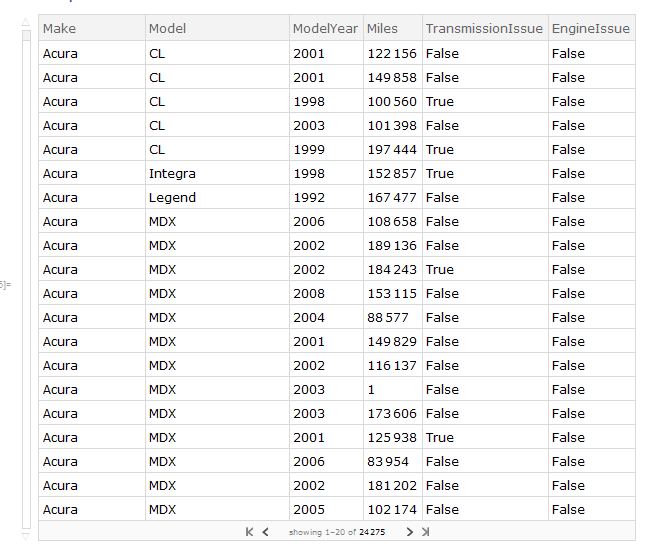Click Acura in the Legend row

pyautogui.click(x=60, y=198)
